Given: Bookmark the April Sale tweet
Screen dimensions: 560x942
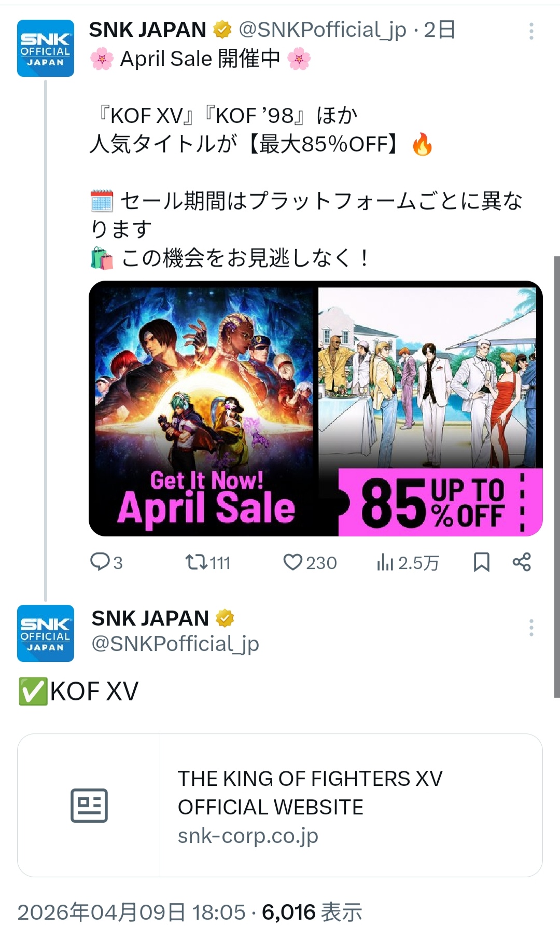Looking at the screenshot, I should point(482,562).
